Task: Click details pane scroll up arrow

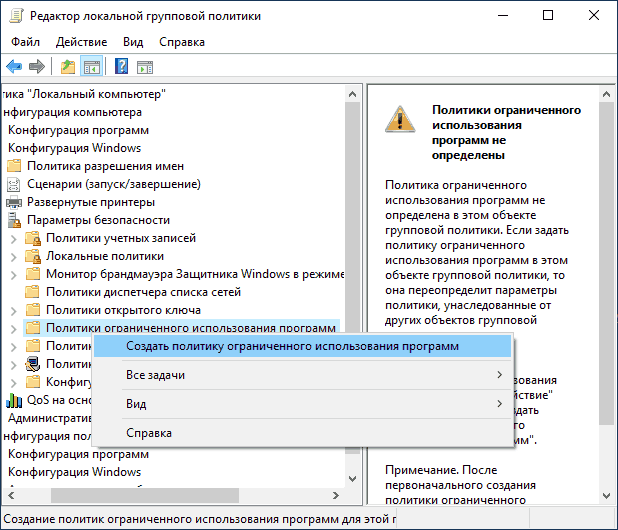Action: (607, 94)
